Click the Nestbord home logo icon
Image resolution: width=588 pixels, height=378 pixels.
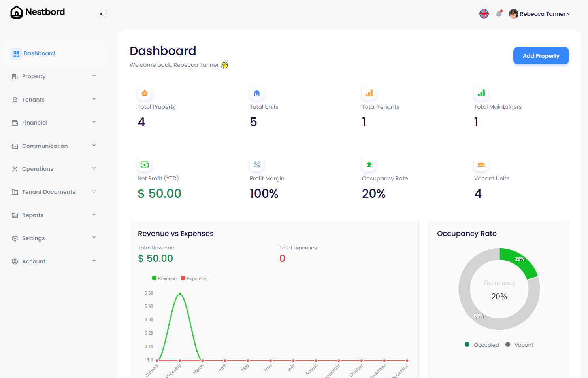[16, 12]
